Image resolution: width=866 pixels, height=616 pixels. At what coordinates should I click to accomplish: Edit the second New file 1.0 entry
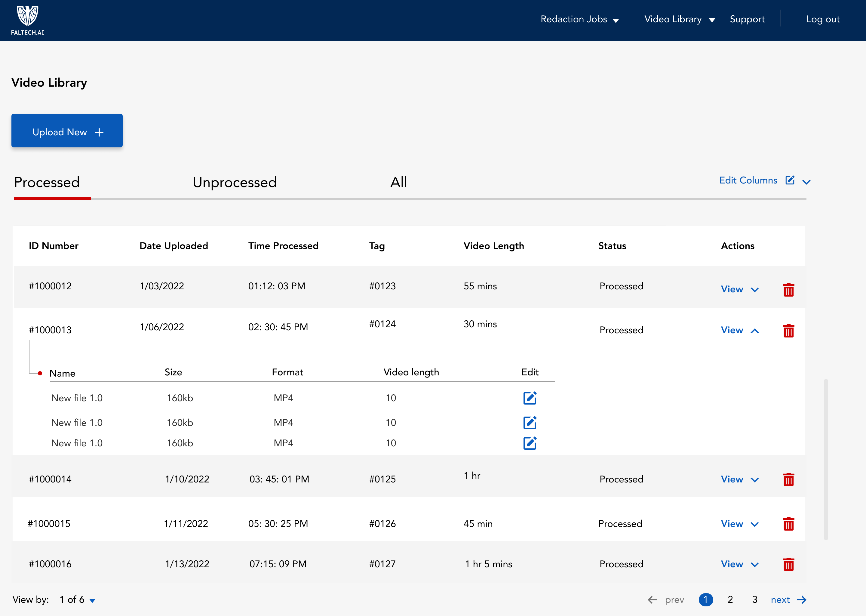(x=530, y=423)
